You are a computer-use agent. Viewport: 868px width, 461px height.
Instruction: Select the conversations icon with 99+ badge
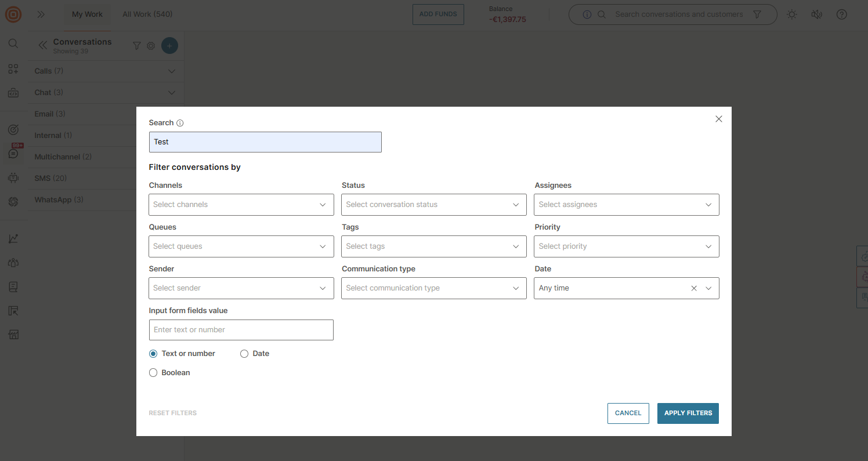coord(13,153)
